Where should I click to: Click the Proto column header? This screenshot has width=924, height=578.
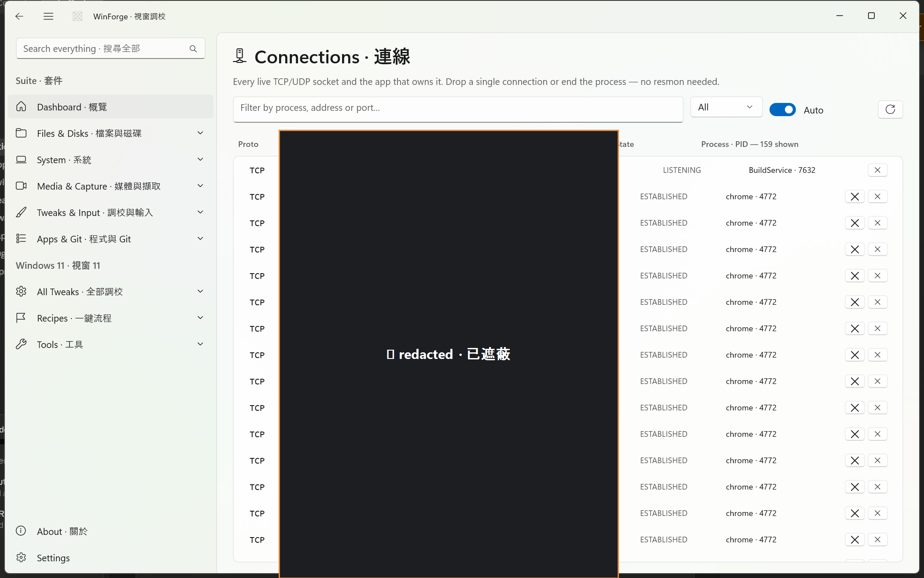248,144
